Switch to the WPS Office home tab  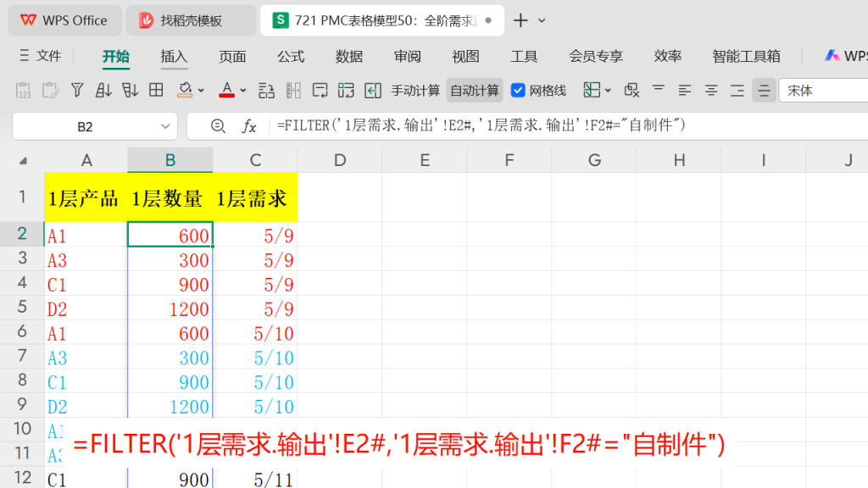tap(64, 20)
